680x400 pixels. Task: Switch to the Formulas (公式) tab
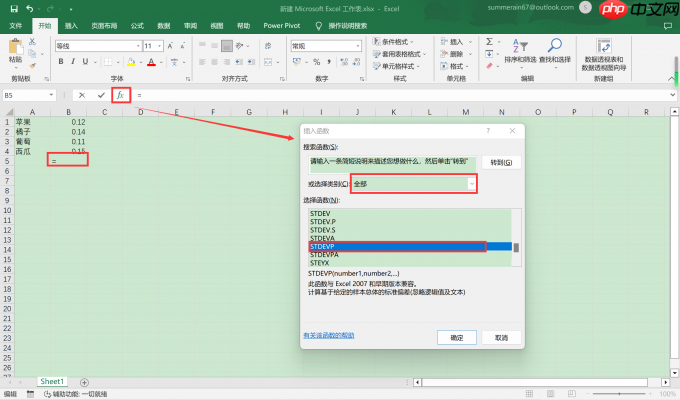(137, 26)
